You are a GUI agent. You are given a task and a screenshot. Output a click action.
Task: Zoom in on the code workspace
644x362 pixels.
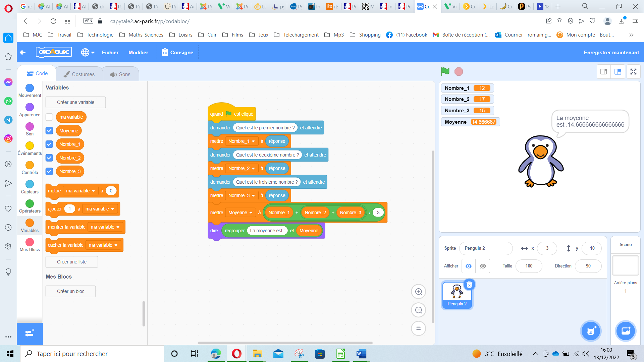(418, 292)
